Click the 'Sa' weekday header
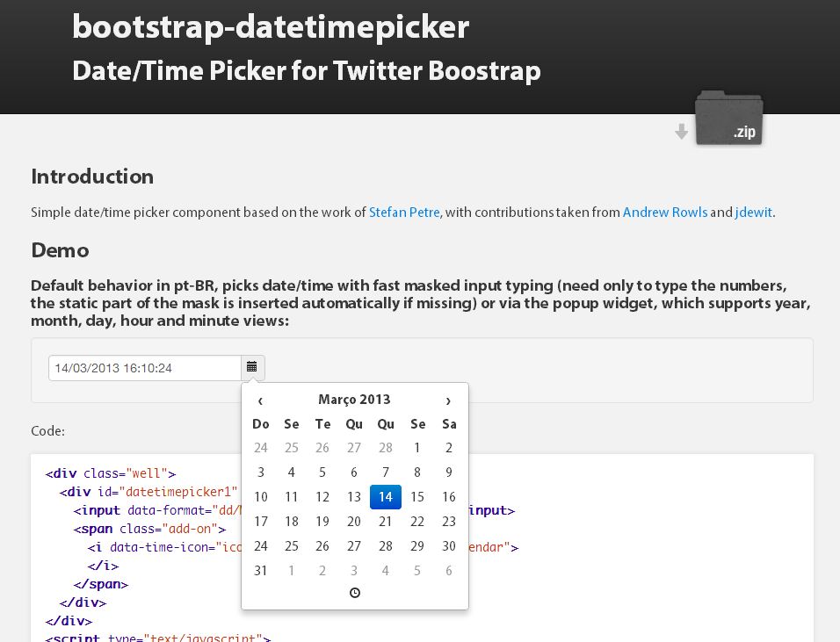Viewport: 840px width, 642px height. [x=449, y=424]
